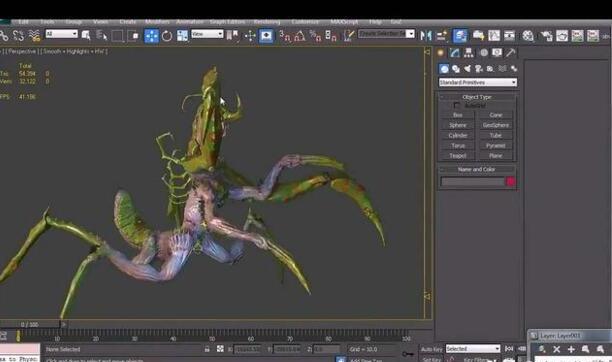This screenshot has width=612, height=362.
Task: Choose the Rectangular Selection Region tool
Action: pos(117,36)
